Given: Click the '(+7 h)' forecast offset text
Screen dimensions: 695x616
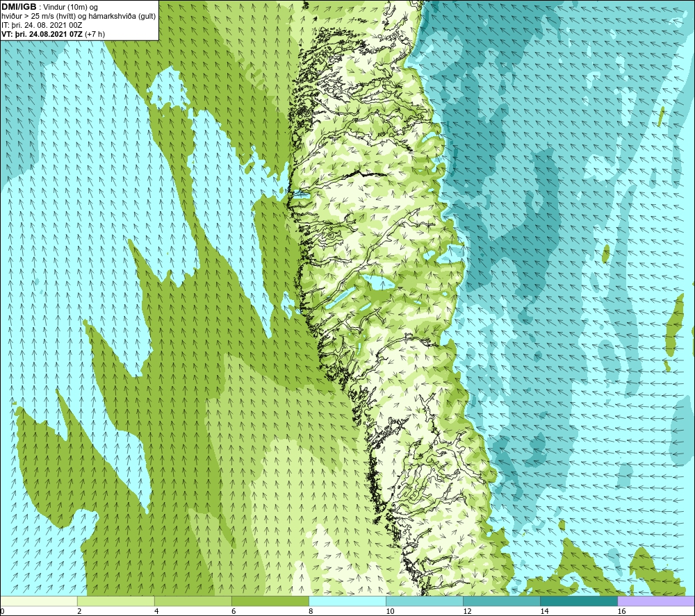Looking at the screenshot, I should (x=95, y=34).
